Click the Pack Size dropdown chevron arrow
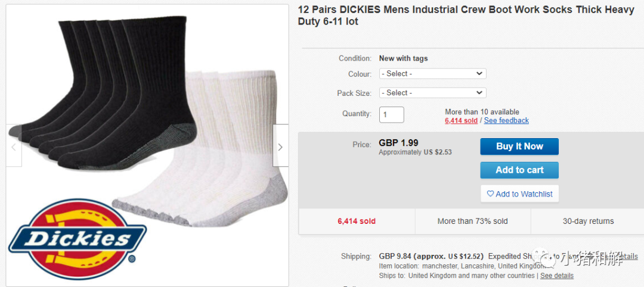 [x=479, y=93]
